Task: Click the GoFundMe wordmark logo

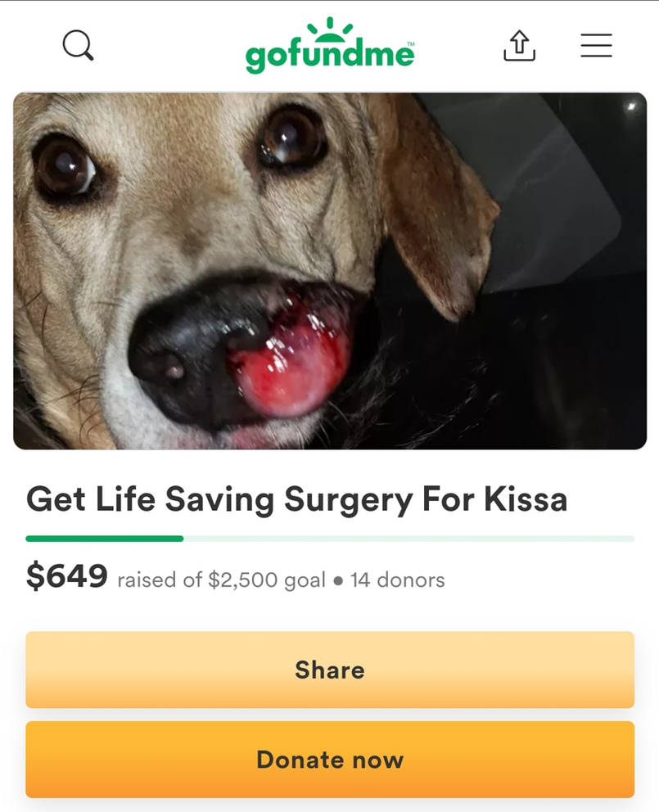Action: (329, 55)
